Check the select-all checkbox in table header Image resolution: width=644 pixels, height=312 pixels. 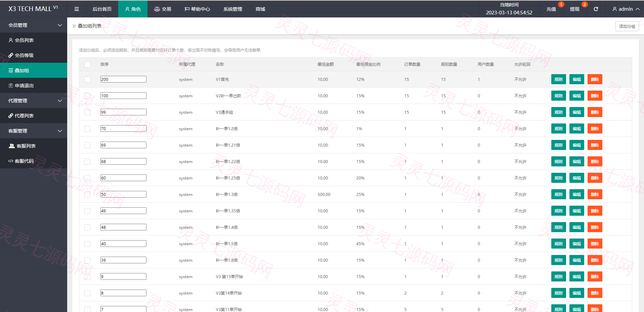(87, 64)
